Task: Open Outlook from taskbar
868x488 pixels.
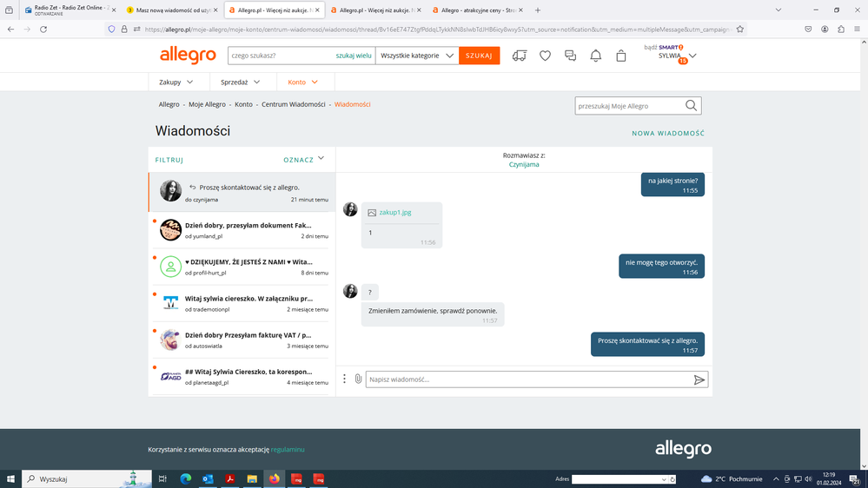Action: 208,478
